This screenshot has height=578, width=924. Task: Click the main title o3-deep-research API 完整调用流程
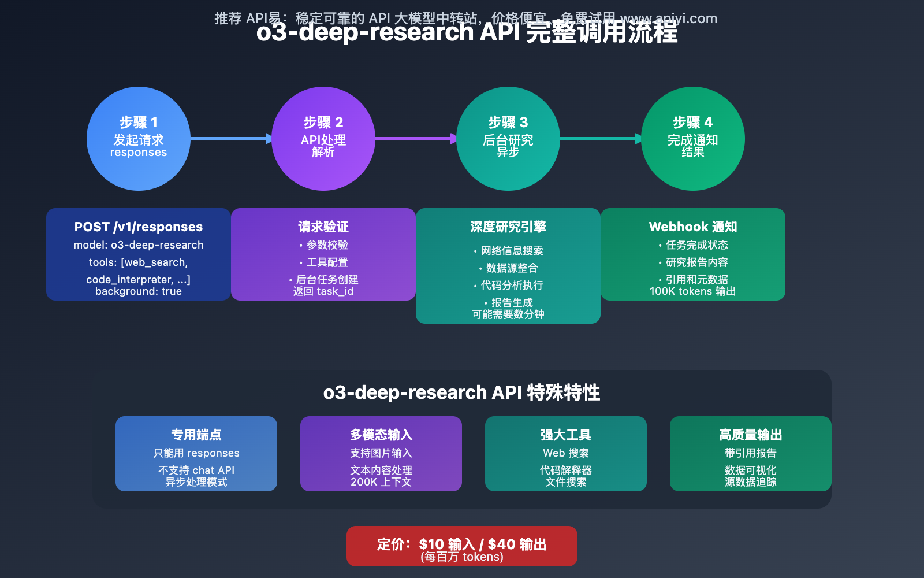467,32
